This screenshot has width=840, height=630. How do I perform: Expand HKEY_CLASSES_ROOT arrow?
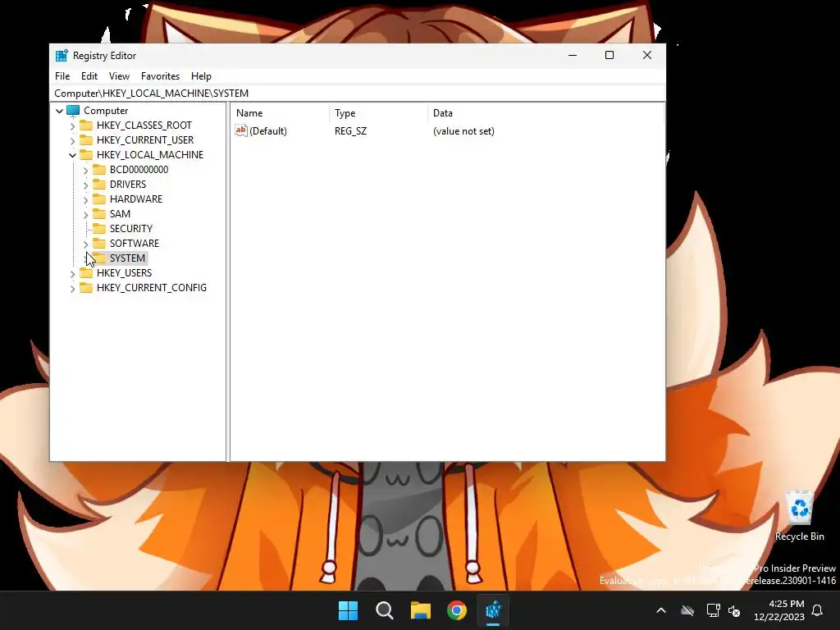click(72, 126)
